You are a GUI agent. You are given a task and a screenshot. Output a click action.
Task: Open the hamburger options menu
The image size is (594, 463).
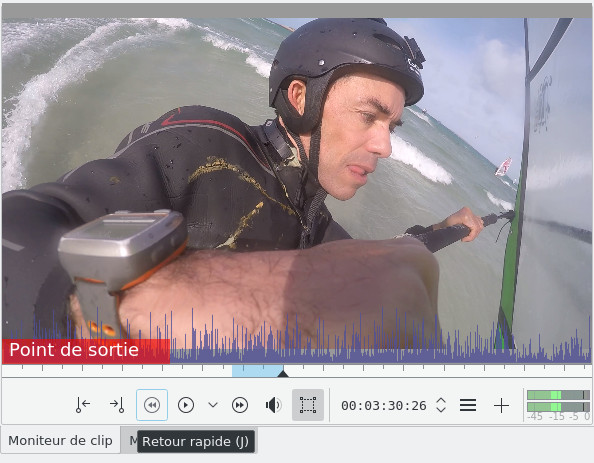(468, 405)
